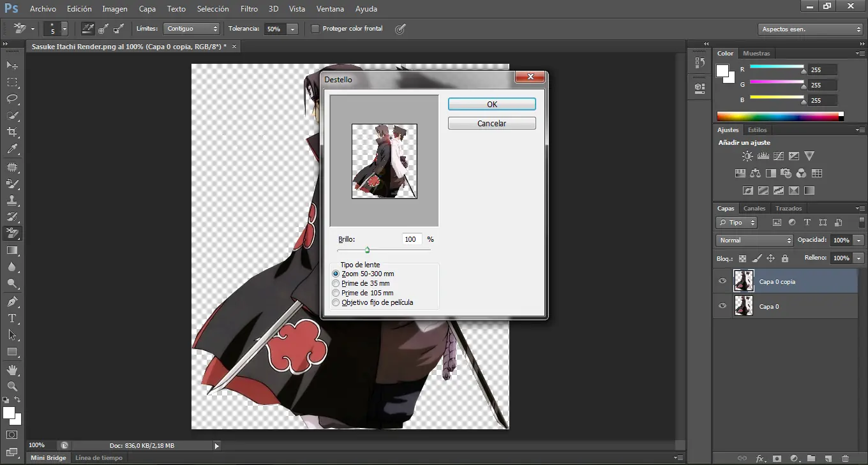Open the Opacidad dropdown arrow
Image resolution: width=868 pixels, height=465 pixels.
pyautogui.click(x=859, y=240)
